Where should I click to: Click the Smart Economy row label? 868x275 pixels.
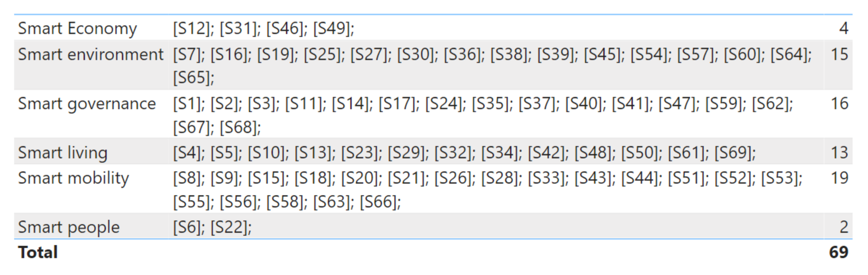click(x=78, y=28)
